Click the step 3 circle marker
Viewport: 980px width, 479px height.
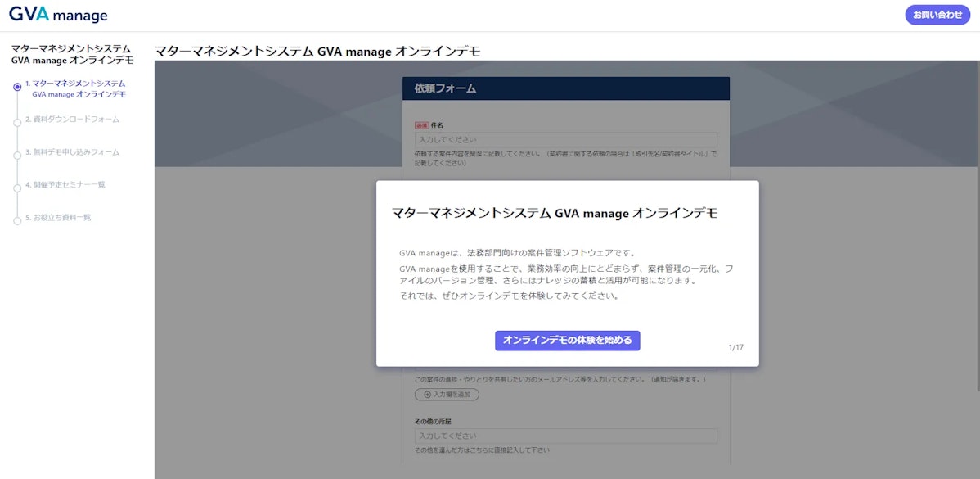(x=17, y=155)
